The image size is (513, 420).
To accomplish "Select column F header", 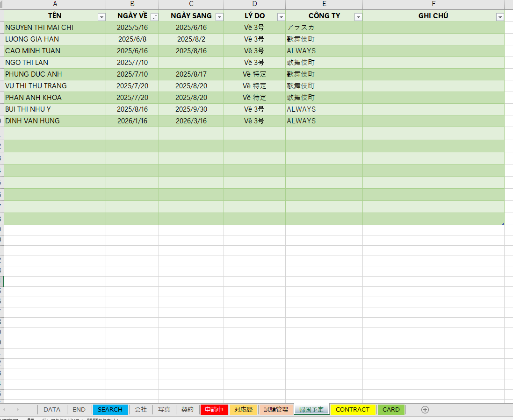I will [433, 4].
